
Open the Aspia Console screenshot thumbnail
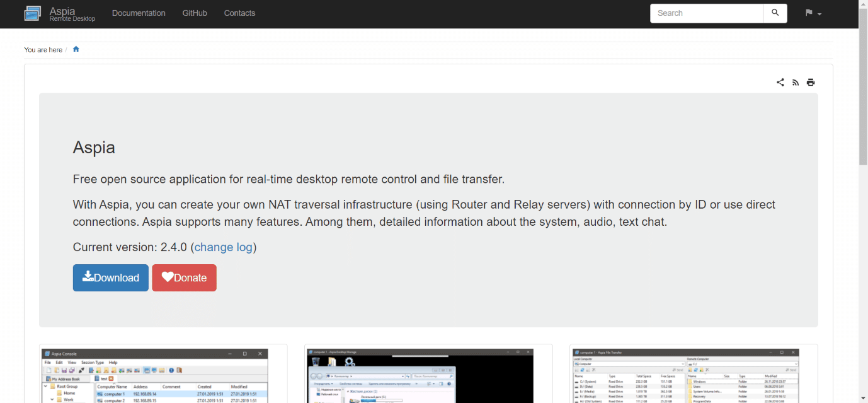coord(155,376)
